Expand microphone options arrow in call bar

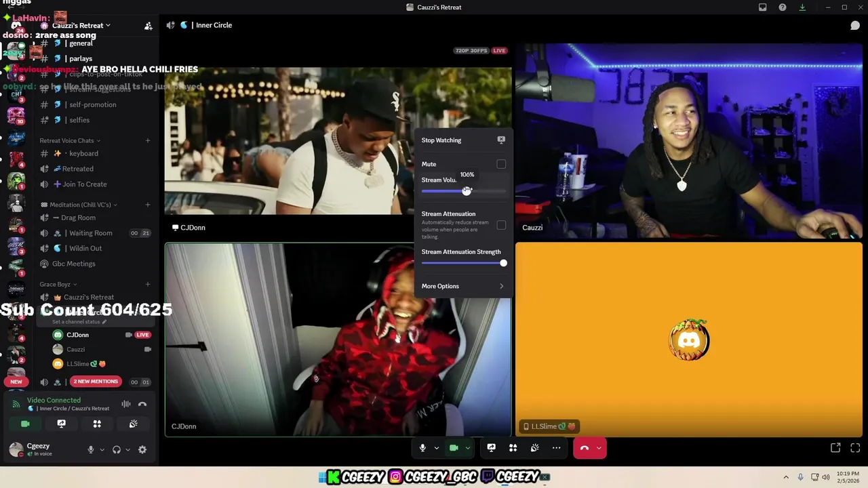(436, 448)
